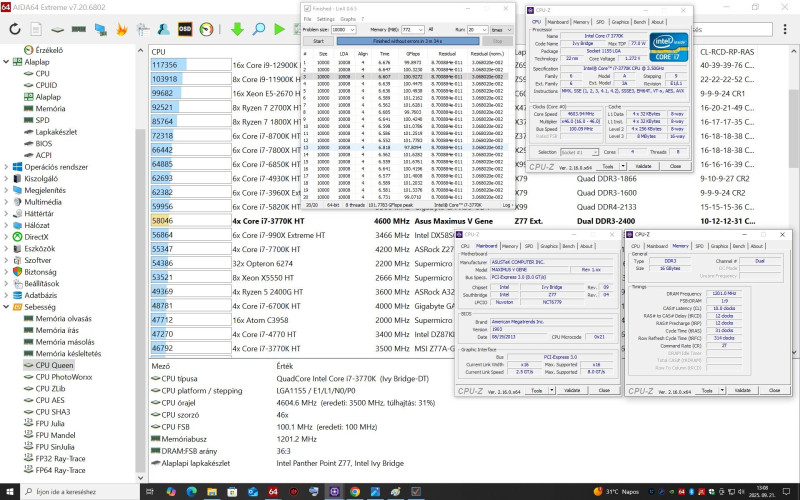Screen dimensions: 800x500
Task: Click Tools button in CPU-Z Mainboard window
Action: click(x=537, y=390)
